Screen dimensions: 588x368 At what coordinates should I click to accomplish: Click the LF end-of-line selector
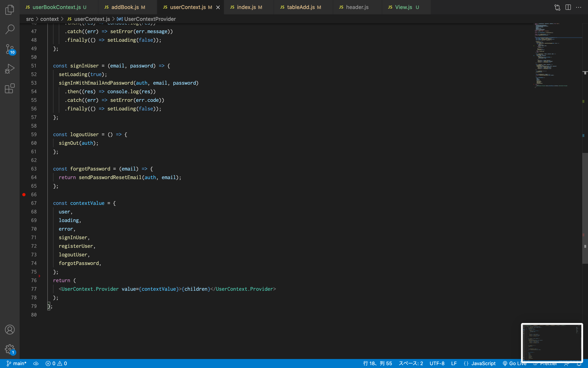click(x=454, y=363)
